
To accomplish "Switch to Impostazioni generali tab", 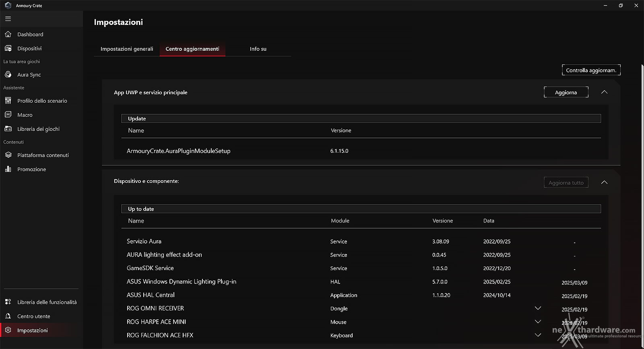I will [127, 49].
